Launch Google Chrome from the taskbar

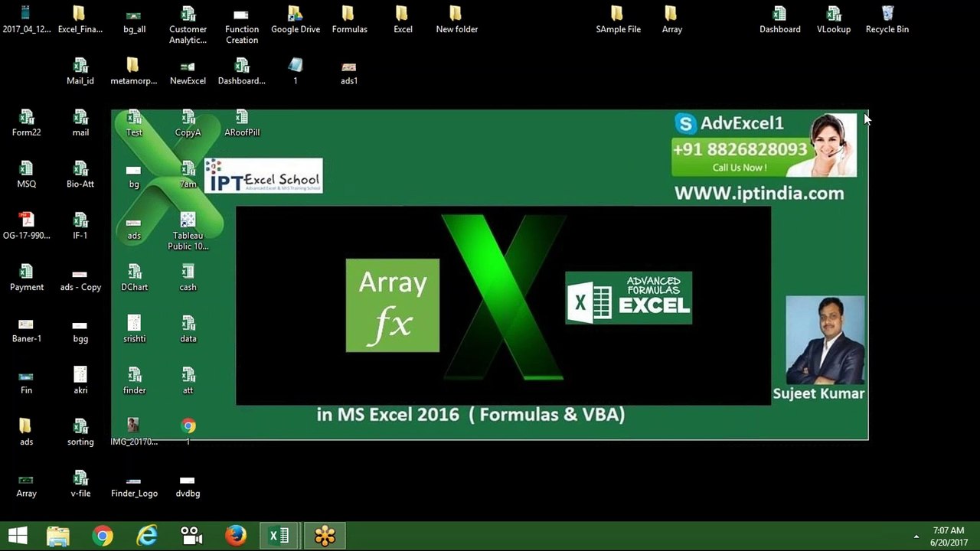[x=103, y=536]
